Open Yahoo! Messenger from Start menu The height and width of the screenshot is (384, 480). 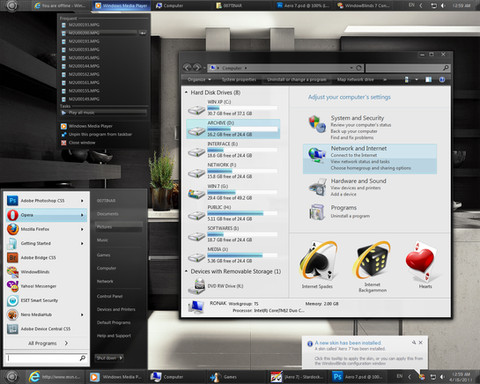[x=46, y=286]
